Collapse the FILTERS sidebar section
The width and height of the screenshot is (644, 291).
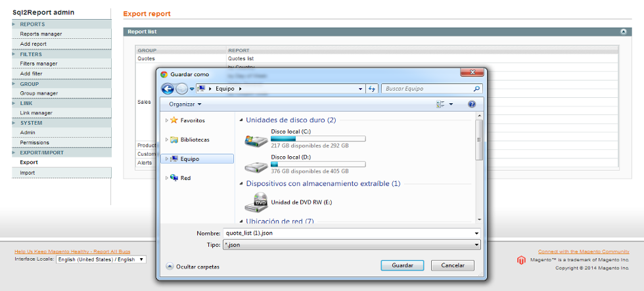[62, 54]
